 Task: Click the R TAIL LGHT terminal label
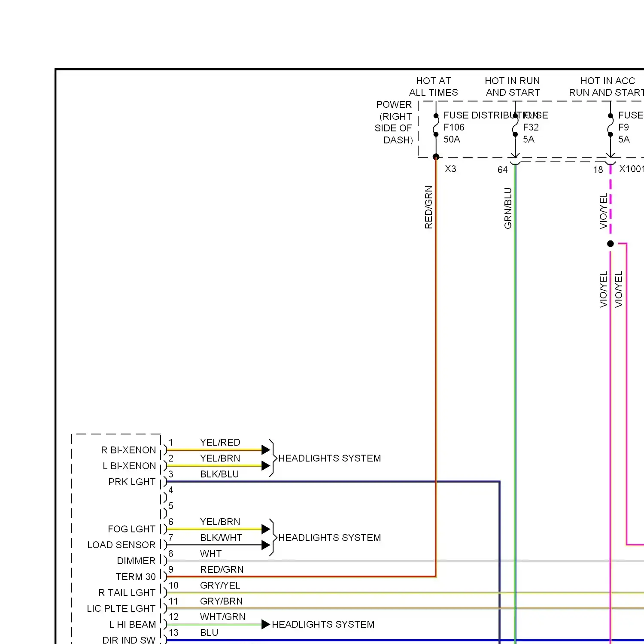[x=127, y=592]
